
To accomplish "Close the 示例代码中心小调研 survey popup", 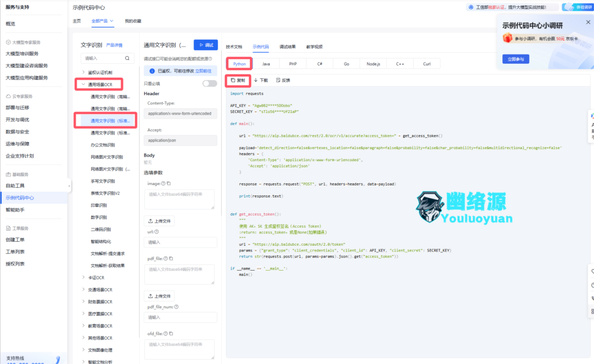I will pos(588,23).
